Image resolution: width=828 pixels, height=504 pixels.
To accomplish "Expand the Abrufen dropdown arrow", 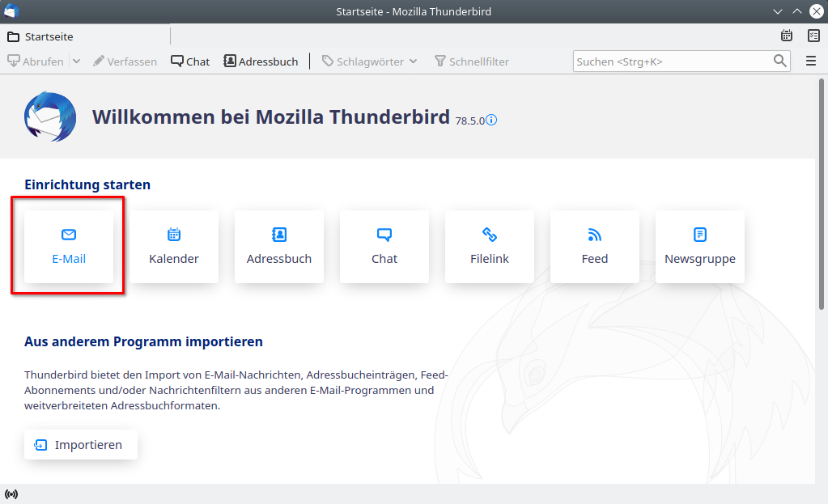I will 76,61.
